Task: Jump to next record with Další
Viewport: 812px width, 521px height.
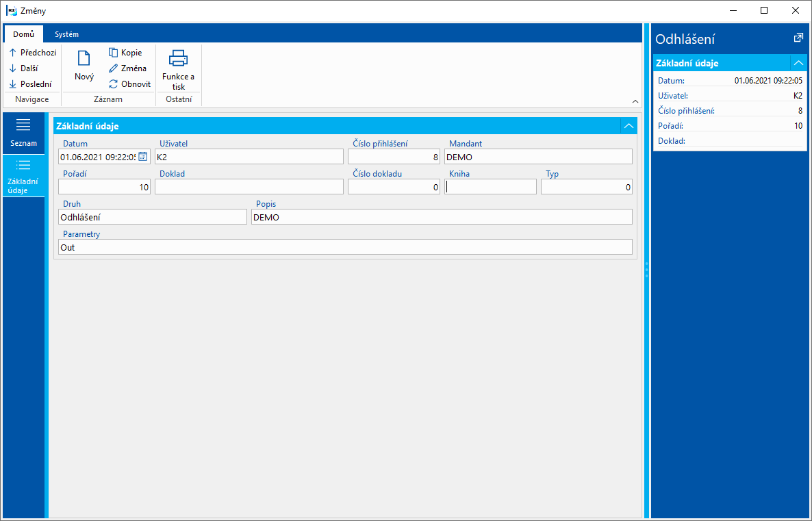Action: 24,68
